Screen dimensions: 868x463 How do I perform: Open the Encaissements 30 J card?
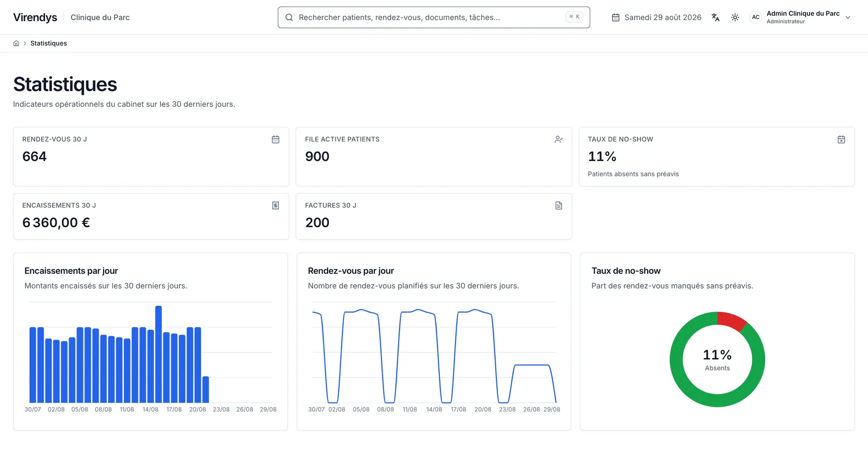click(151, 216)
